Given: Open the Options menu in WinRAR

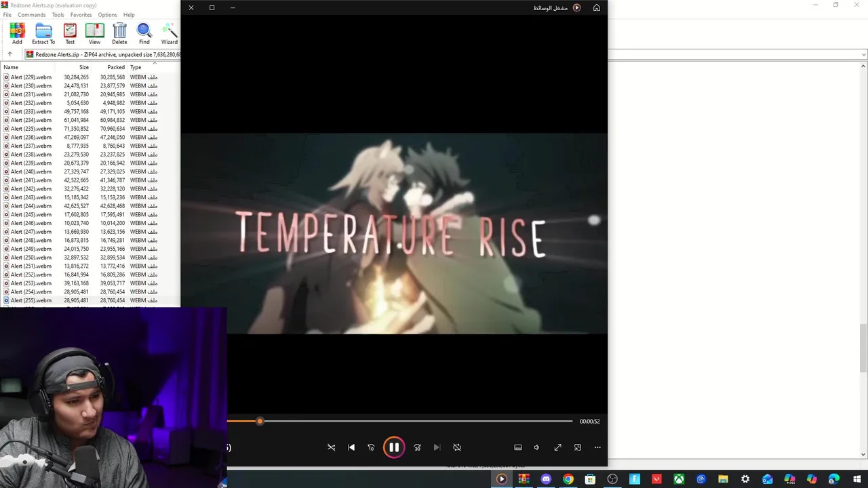Looking at the screenshot, I should (x=107, y=15).
